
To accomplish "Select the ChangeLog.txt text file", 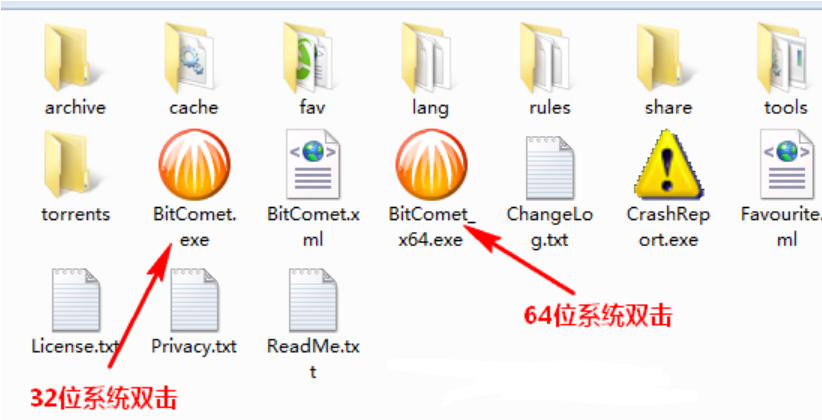I will click(550, 167).
